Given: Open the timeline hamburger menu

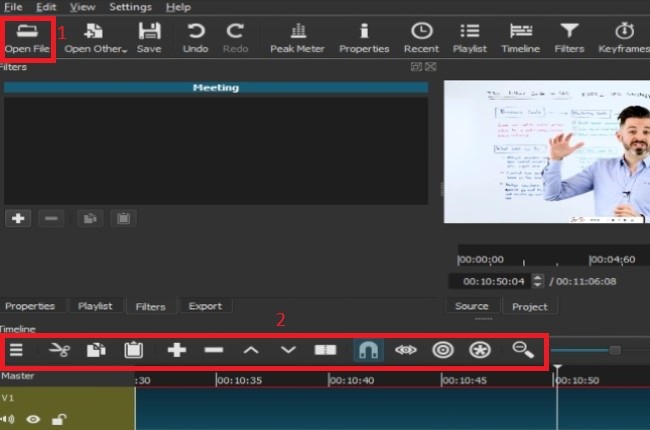Looking at the screenshot, I should pyautogui.click(x=16, y=350).
